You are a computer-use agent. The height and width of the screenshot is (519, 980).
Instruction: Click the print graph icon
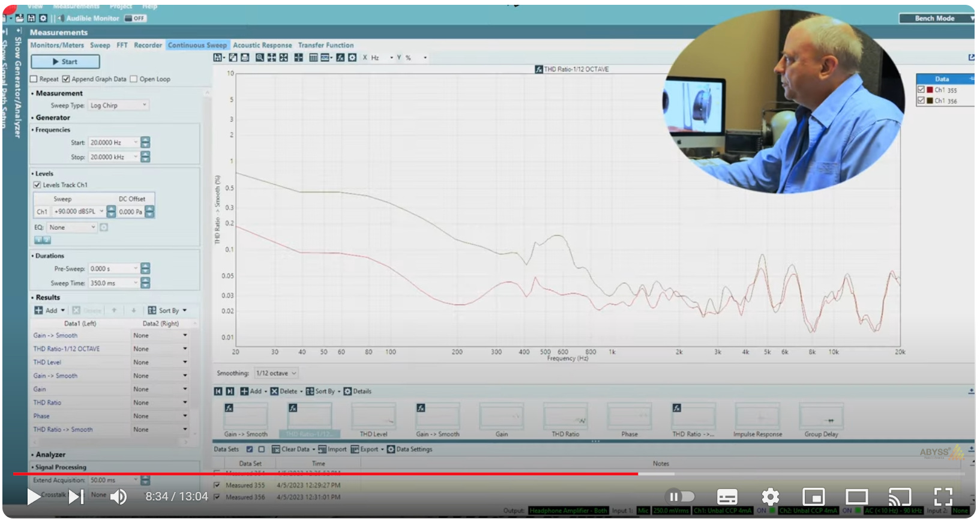pos(245,58)
